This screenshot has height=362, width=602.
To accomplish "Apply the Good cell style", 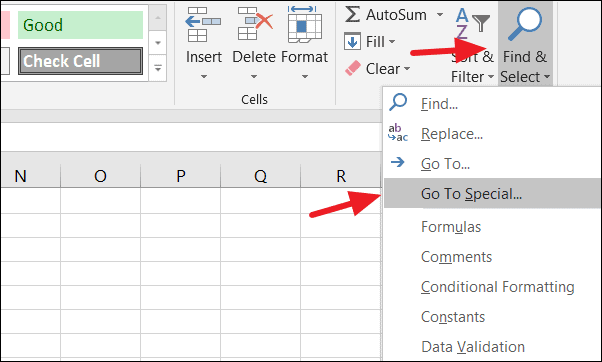I will click(x=81, y=25).
